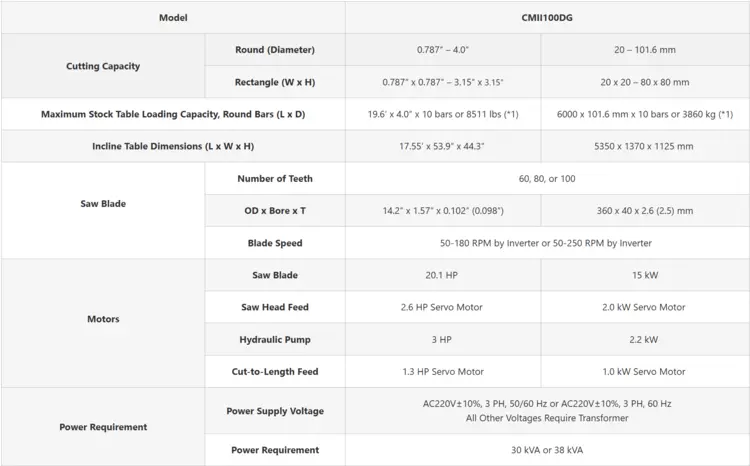Select the Rectangle (W x H) label
Screen dimensions: 750x466
tap(275, 82)
